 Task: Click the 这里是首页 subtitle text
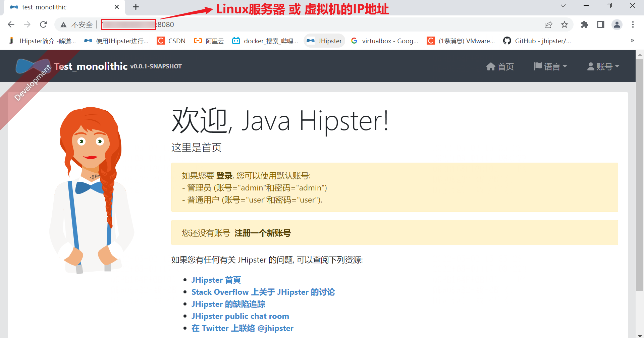(x=196, y=148)
